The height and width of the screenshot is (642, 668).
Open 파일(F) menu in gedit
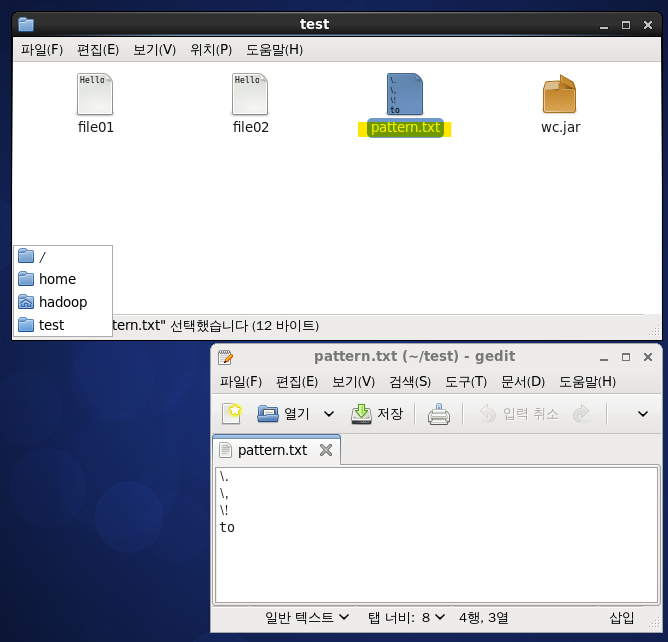pos(241,381)
